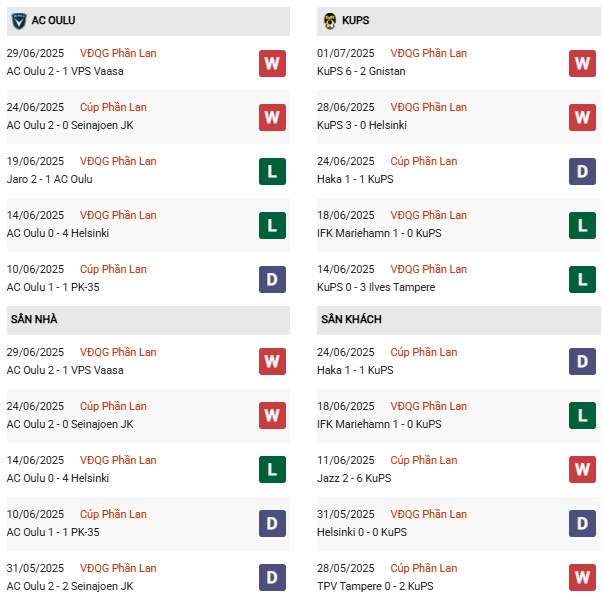Click D badge for Haka 1 - 1 KuPS in the KuPS panel
The image size is (603, 597).
tap(583, 171)
